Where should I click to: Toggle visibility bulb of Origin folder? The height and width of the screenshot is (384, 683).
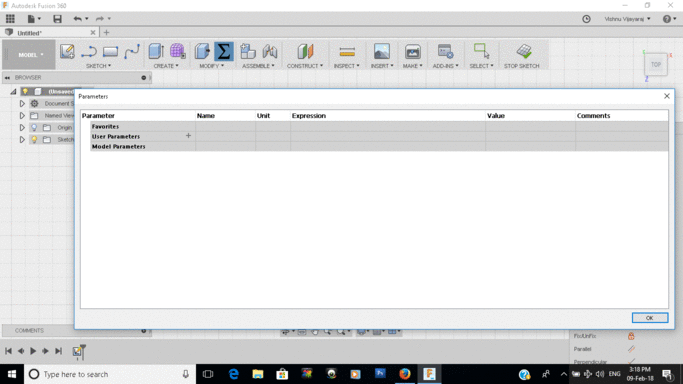tap(34, 128)
